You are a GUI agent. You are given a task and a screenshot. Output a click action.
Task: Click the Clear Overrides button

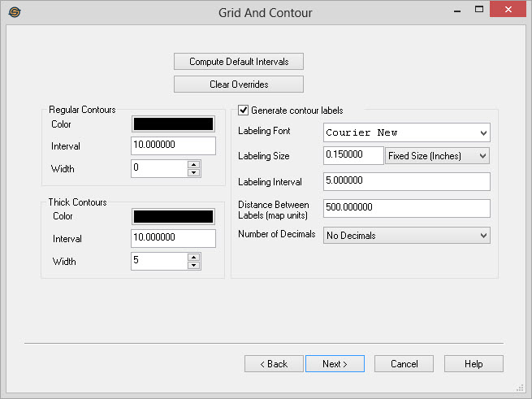coord(238,85)
